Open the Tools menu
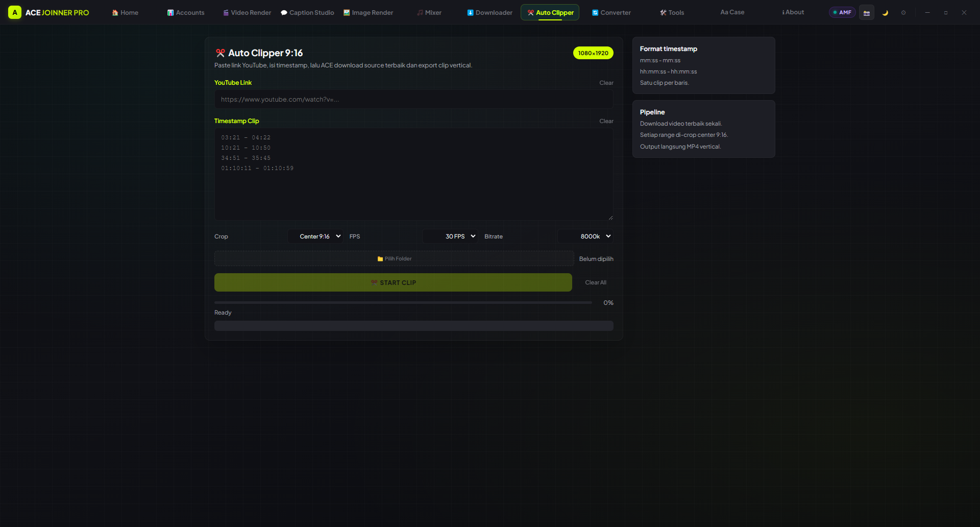This screenshot has width=980, height=527. 672,12
